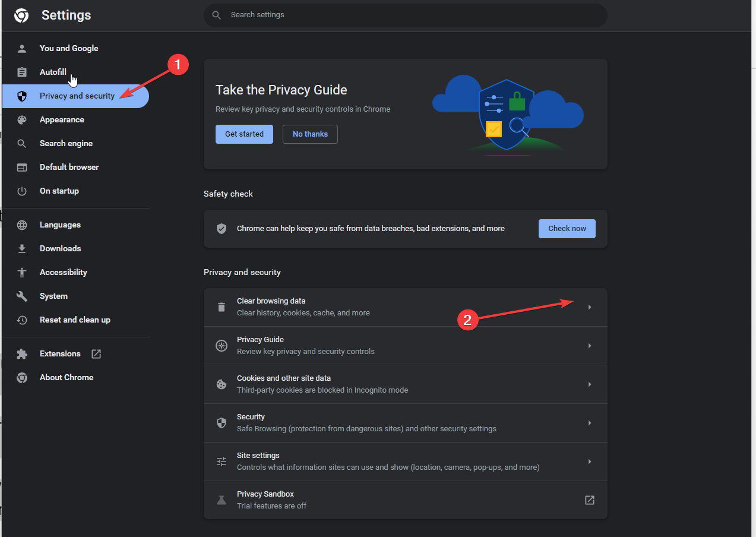Click the trash icon for Clear browsing data
Image resolution: width=756 pixels, height=537 pixels.
click(x=222, y=307)
